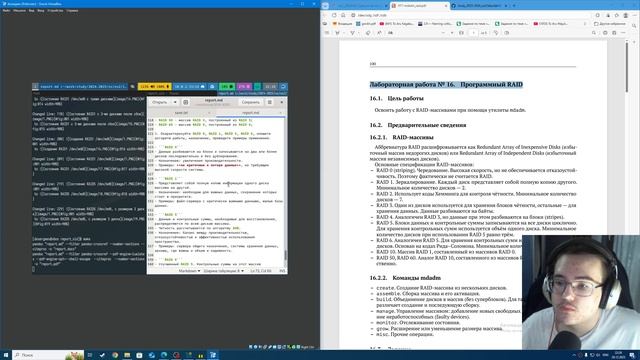The image size is (640, 360).
Task: Click the yellow status segment in top bar
Action: pyautogui.click(x=154, y=87)
